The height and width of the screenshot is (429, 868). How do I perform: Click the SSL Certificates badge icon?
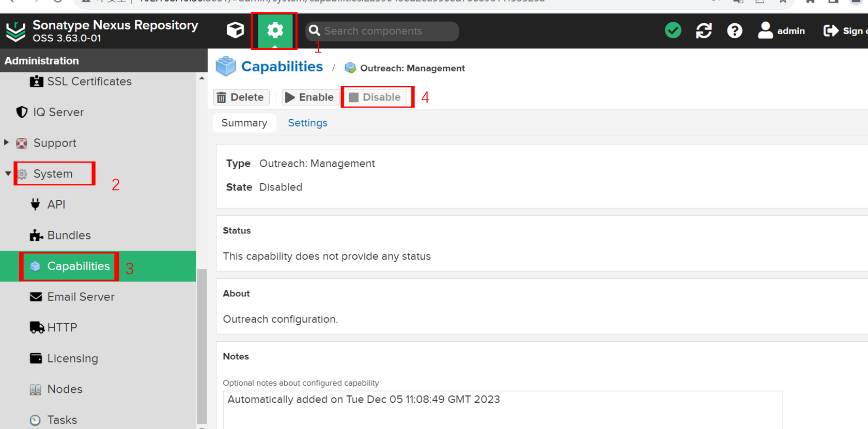click(x=36, y=82)
